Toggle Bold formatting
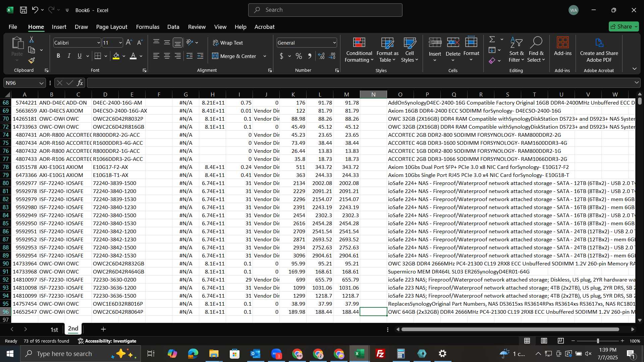The height and width of the screenshot is (362, 644). coord(58,56)
